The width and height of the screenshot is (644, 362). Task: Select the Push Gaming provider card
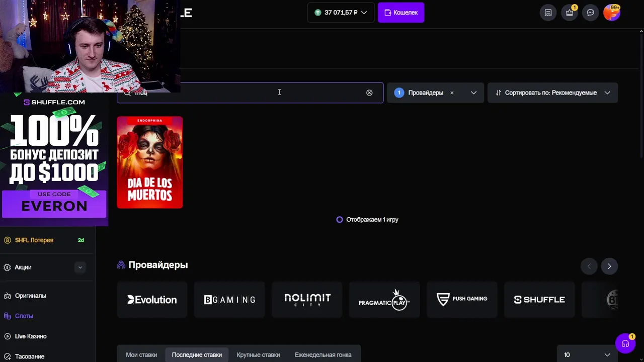(462, 300)
